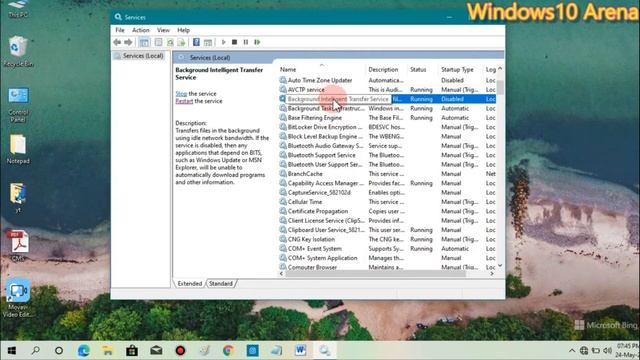640x360 pixels.
Task: Click the Start Service play icon
Action: pyautogui.click(x=223, y=42)
